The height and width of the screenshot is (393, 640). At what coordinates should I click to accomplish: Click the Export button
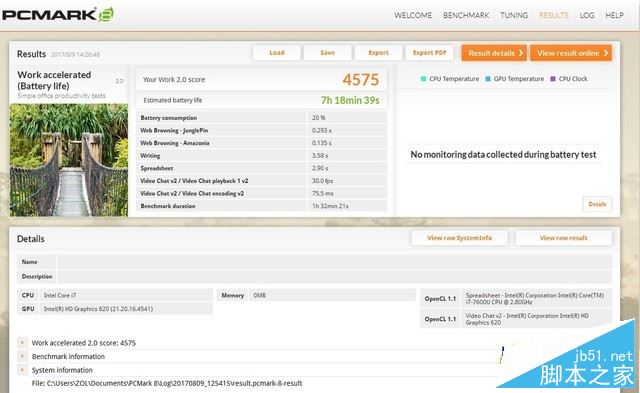tap(378, 53)
